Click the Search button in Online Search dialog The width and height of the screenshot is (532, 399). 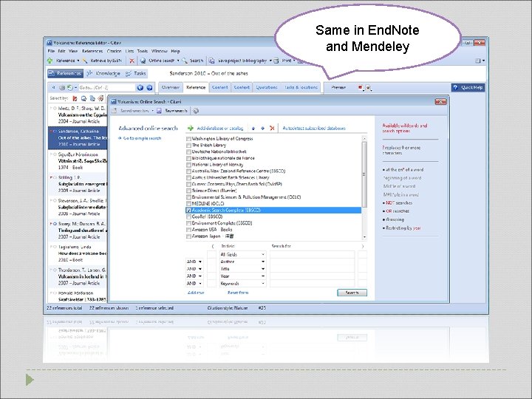pos(352,293)
